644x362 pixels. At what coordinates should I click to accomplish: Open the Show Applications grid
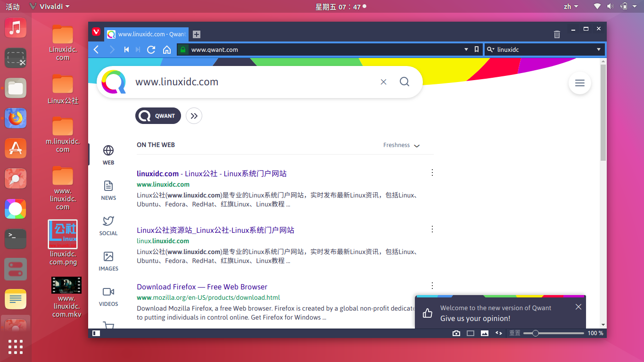coord(16,346)
